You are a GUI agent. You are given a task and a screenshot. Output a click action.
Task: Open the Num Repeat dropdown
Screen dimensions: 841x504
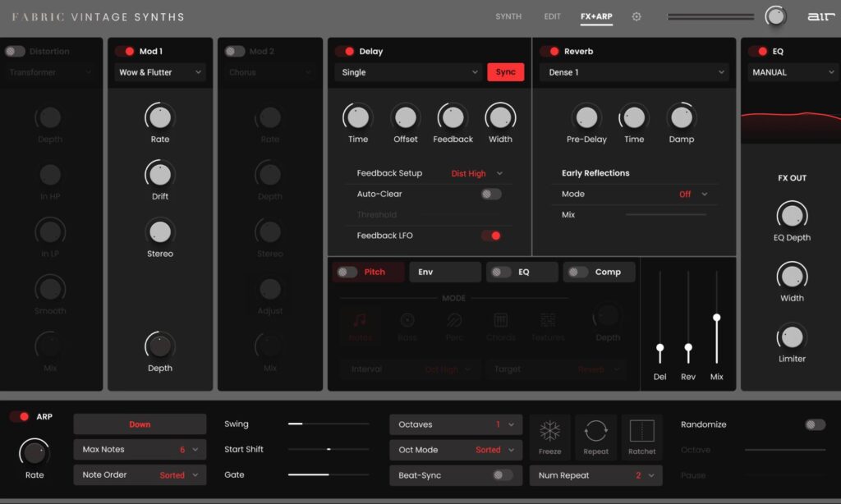595,475
